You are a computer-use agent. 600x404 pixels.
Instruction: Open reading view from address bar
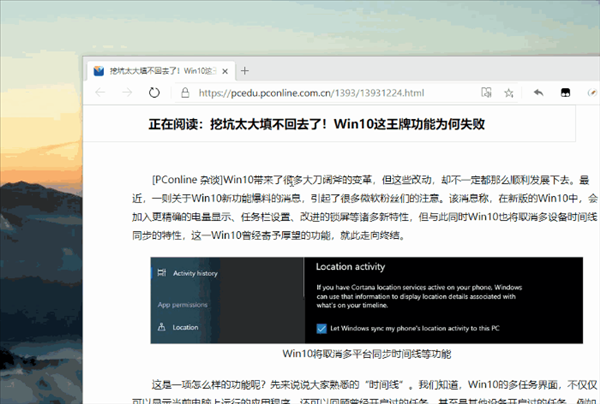click(485, 93)
